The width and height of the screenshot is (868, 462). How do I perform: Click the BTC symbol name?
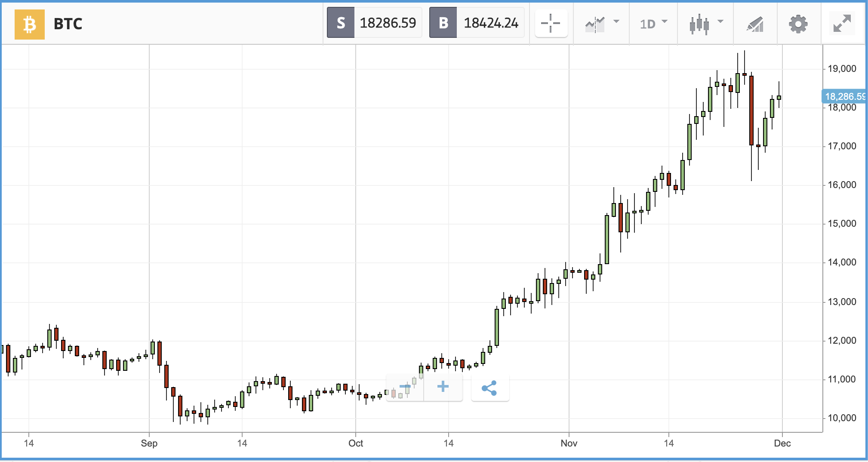click(x=68, y=24)
